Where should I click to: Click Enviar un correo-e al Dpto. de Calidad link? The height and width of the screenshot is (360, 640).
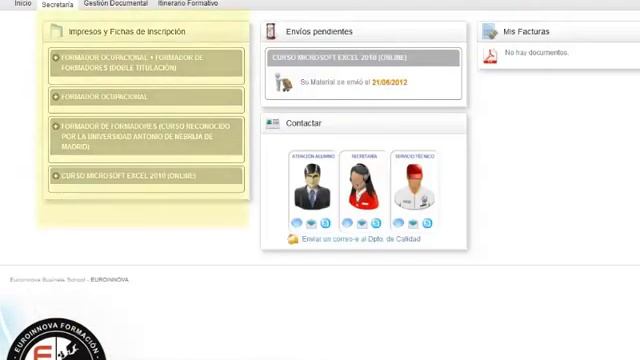[x=361, y=239]
